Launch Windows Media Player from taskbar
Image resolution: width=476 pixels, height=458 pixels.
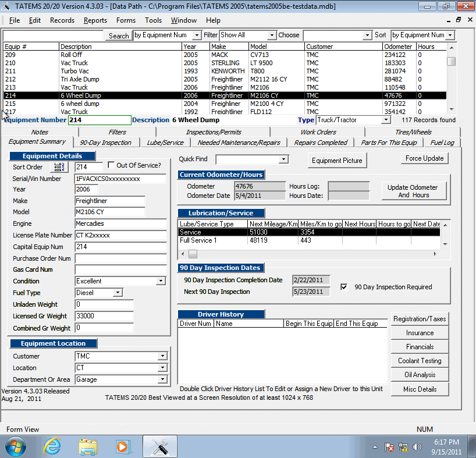tap(122, 446)
